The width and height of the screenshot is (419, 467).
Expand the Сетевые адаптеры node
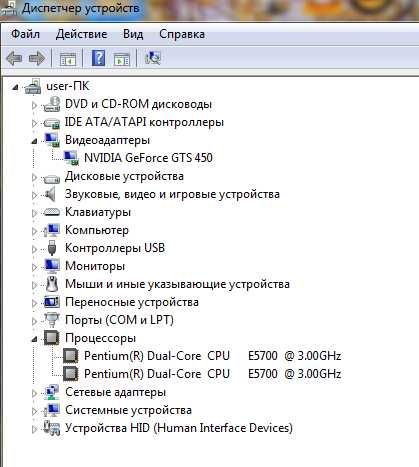tap(34, 393)
